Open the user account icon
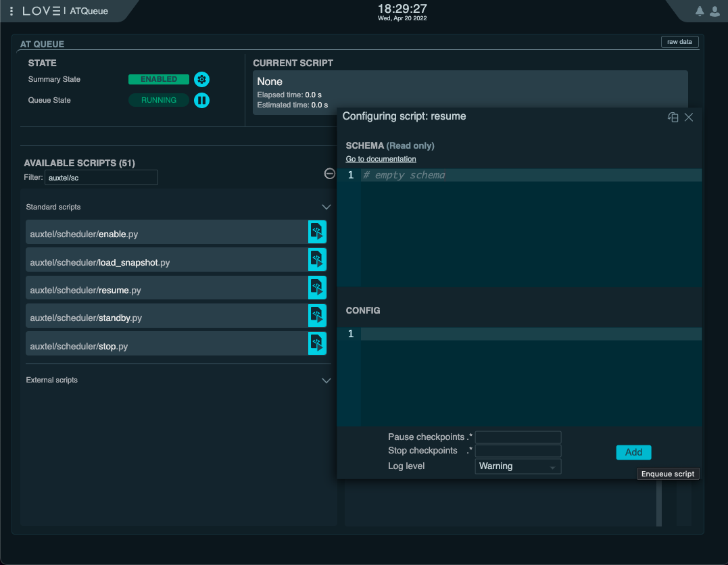This screenshot has height=565, width=728. point(715,11)
